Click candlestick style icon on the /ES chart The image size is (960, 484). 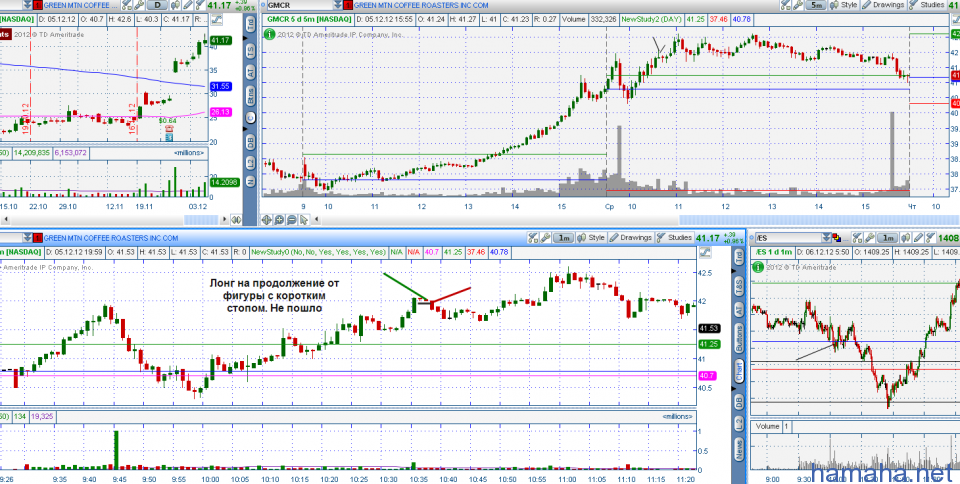pos(905,238)
